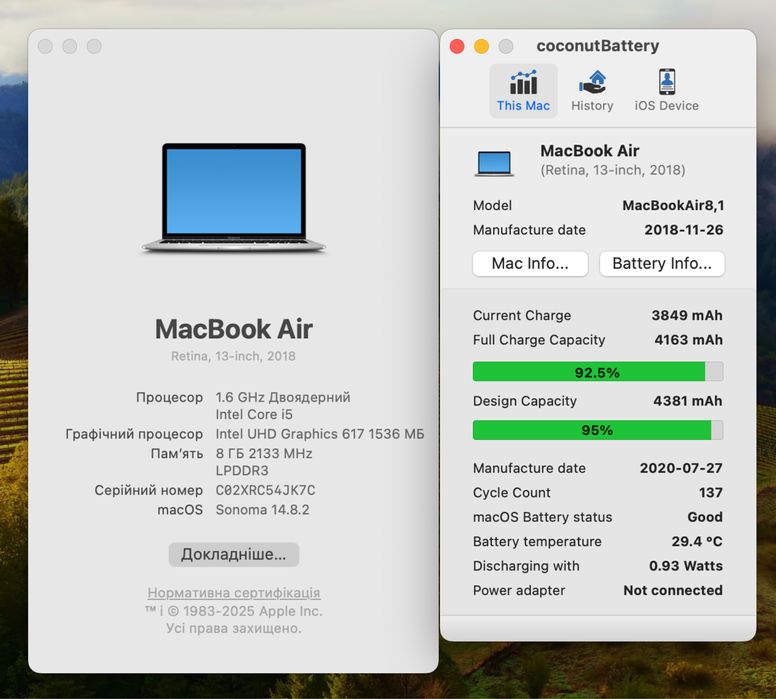Click the 92.5% charge progress bar
Viewport: 776px width, 699px height.
point(598,372)
